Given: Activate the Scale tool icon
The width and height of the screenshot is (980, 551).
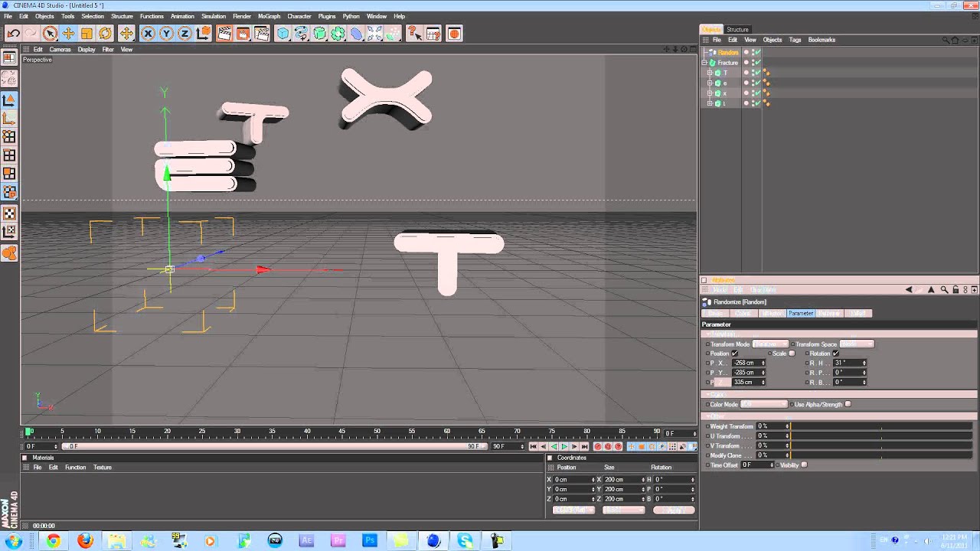Looking at the screenshot, I should (x=87, y=34).
